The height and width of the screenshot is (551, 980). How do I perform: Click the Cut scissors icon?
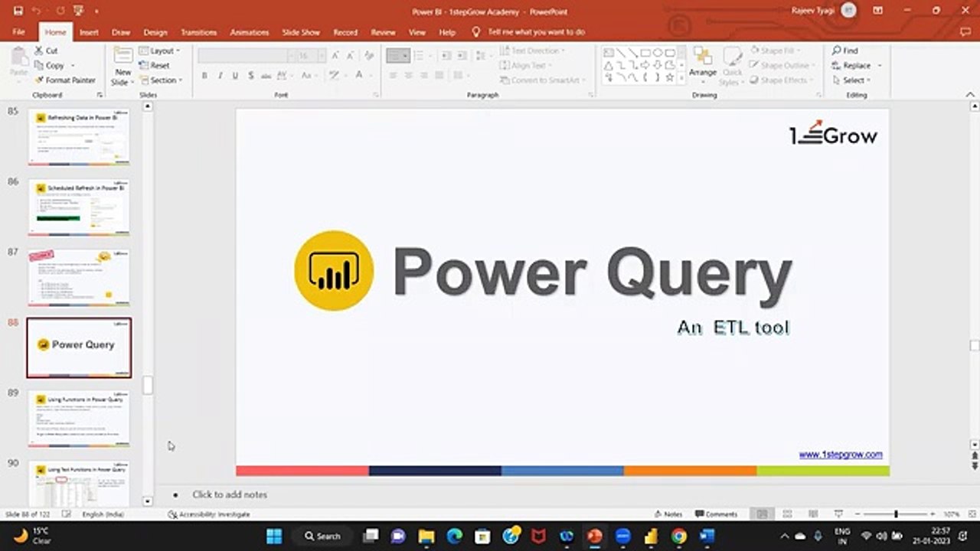(x=39, y=51)
